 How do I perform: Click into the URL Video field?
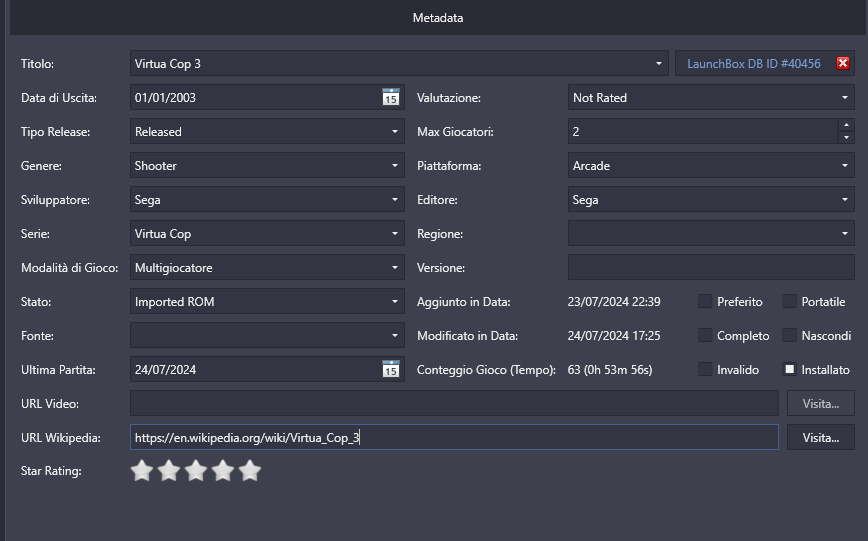[x=454, y=403]
